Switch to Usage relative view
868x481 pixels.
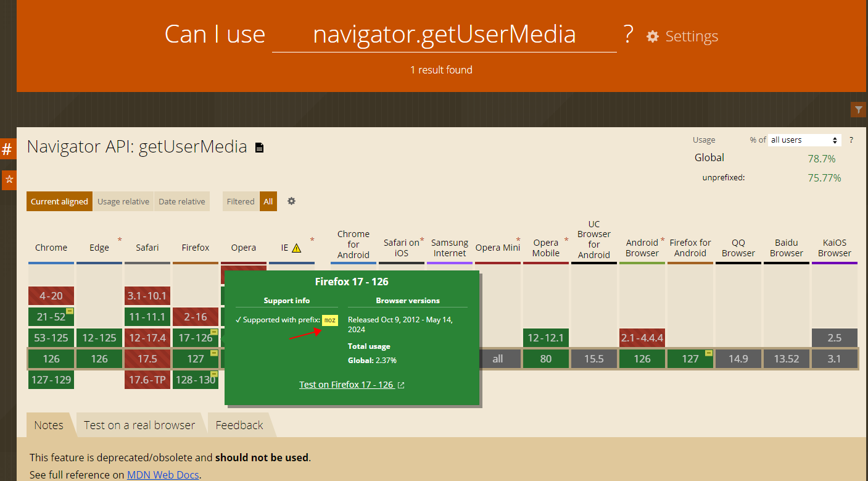[123, 201]
